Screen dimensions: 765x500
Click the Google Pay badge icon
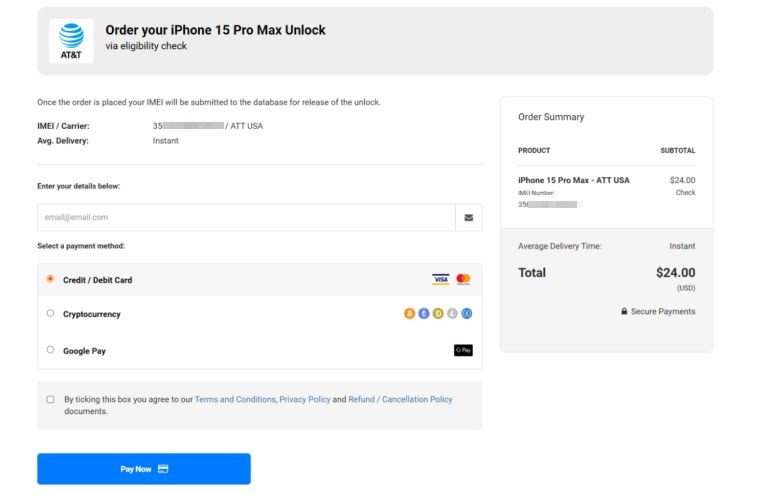pyautogui.click(x=463, y=350)
